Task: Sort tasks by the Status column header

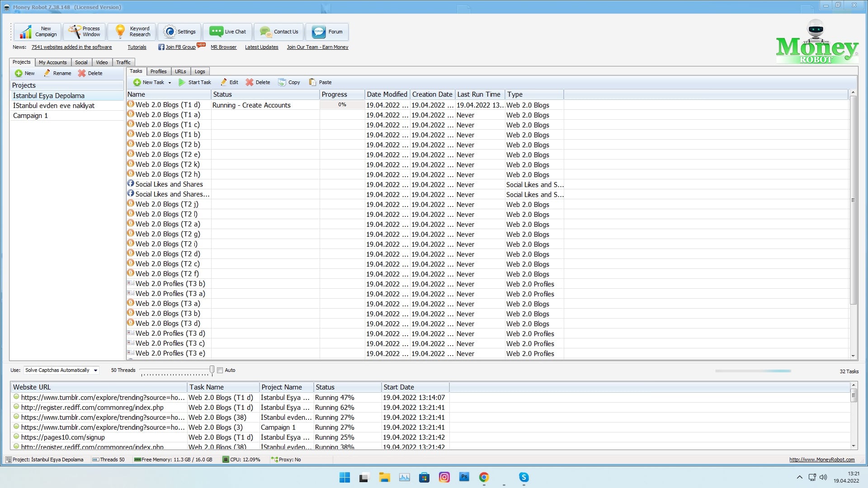Action: point(265,94)
